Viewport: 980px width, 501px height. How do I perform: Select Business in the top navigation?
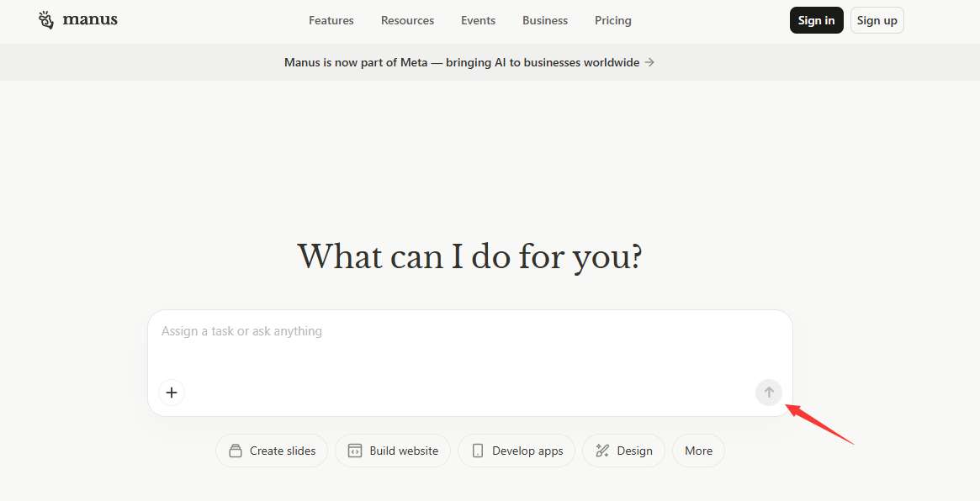tap(544, 20)
